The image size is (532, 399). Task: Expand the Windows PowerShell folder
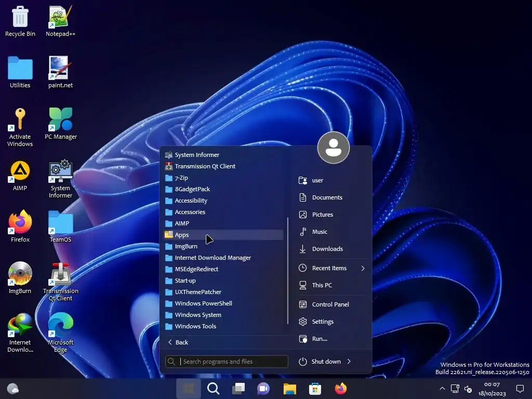point(223,303)
